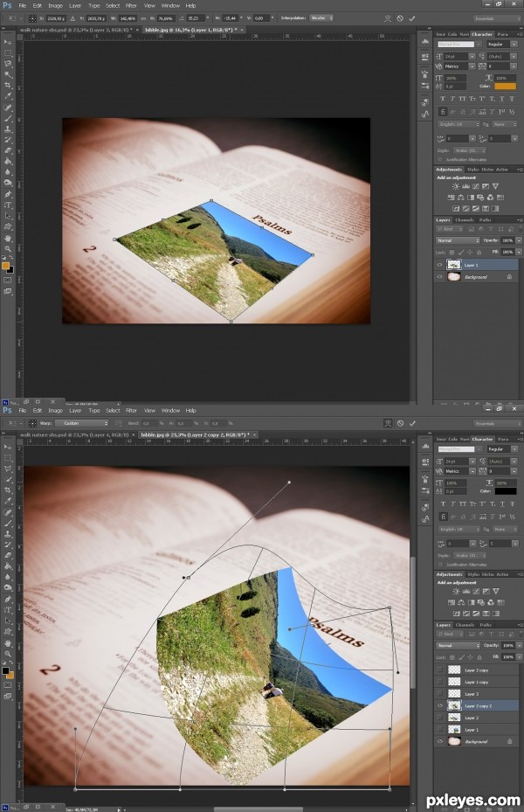Select the Move tool in top window
Image resolution: width=524 pixels, height=812 pixels.
tap(8, 42)
